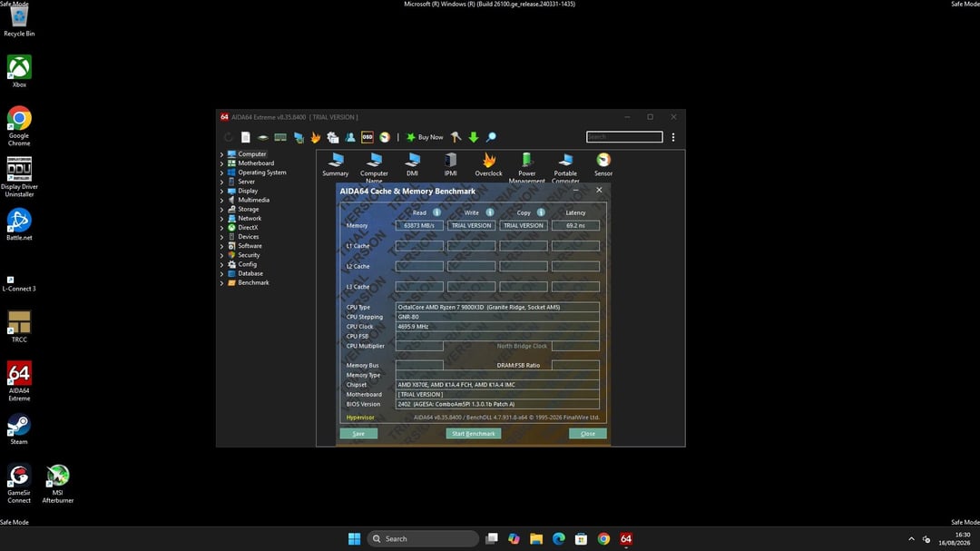Screen dimensions: 980x551
Task: Expand the Network tree node
Action: tap(221, 218)
